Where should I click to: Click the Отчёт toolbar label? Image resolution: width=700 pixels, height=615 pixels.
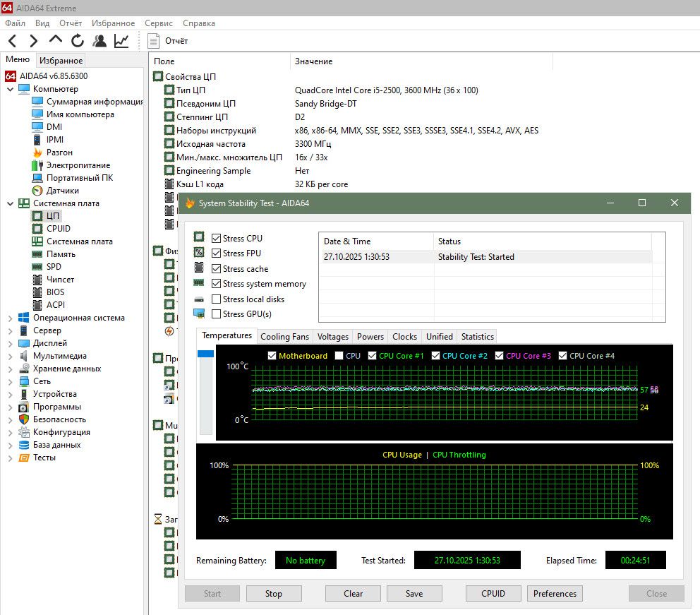coord(176,41)
